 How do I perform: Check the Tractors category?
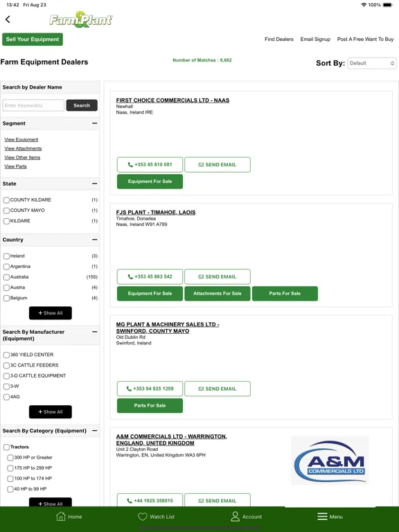(x=6, y=447)
